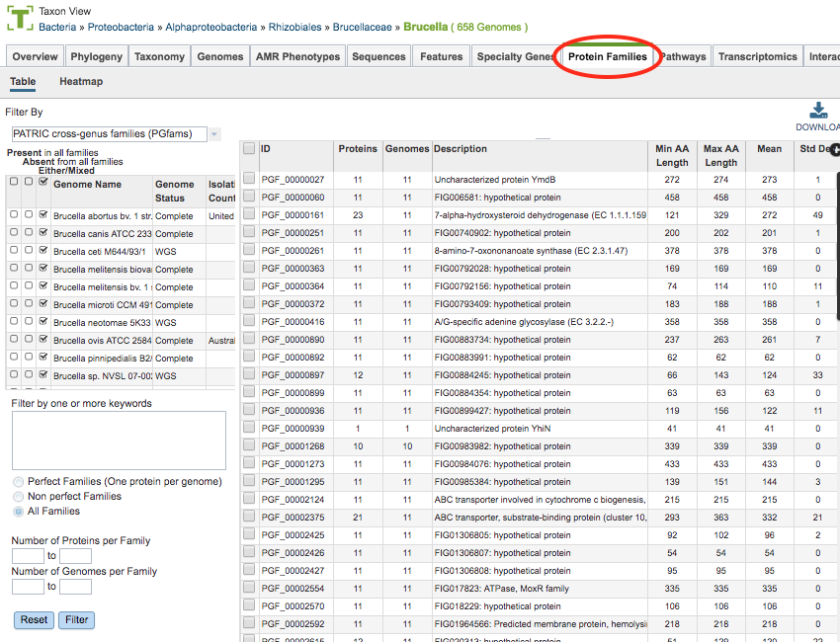Click '8-amino-7-oxononanoate synthase' description

coord(531,251)
